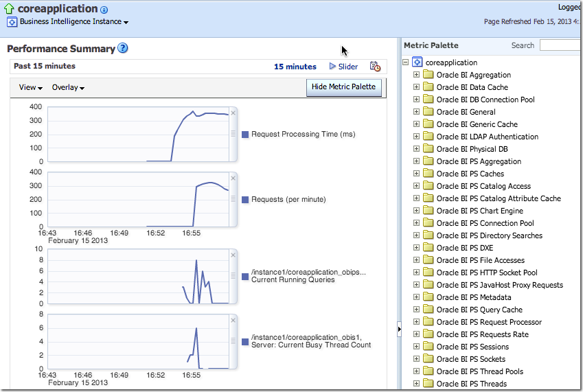The image size is (583, 392).
Task: Click the Requests per minute legend swatch
Action: tap(245, 200)
